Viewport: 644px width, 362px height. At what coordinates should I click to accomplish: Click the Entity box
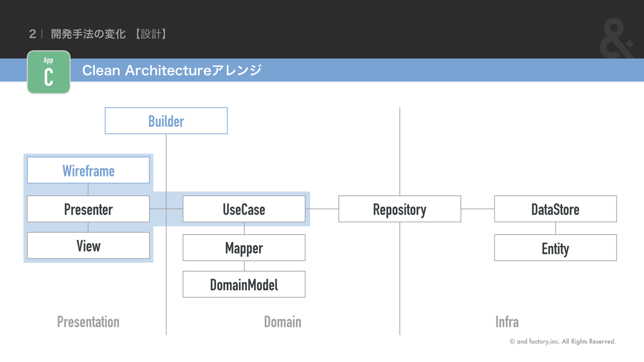click(x=555, y=248)
